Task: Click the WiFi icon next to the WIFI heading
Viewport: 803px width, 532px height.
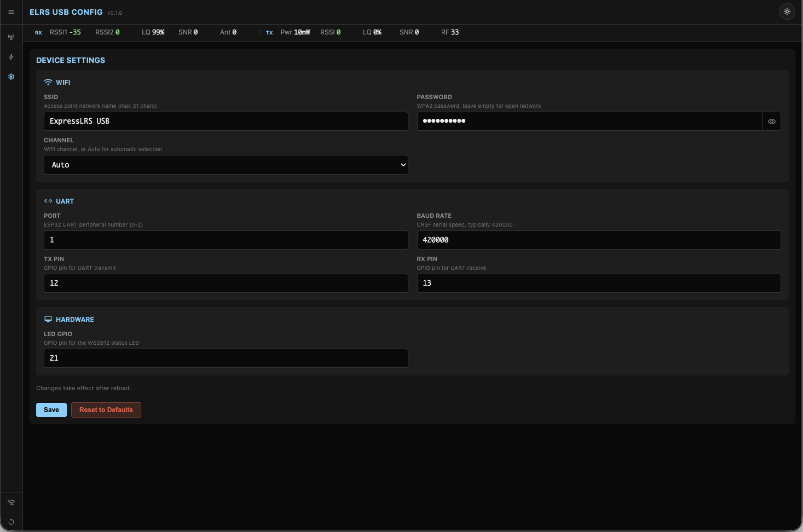Action: click(x=47, y=82)
